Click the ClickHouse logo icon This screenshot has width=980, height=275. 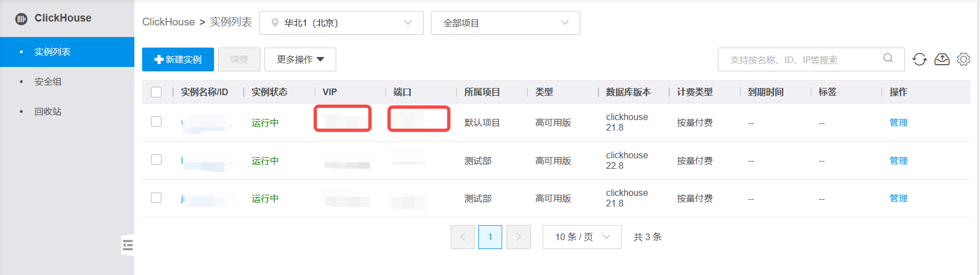pyautogui.click(x=22, y=19)
